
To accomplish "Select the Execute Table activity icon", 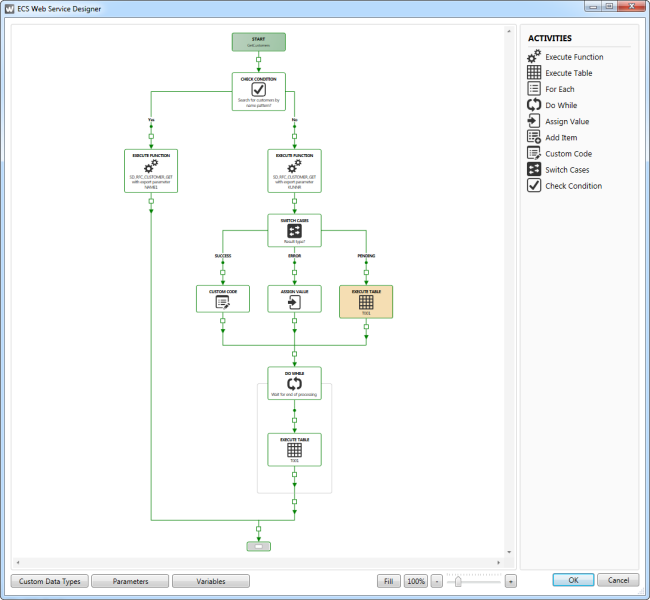I will [x=534, y=73].
